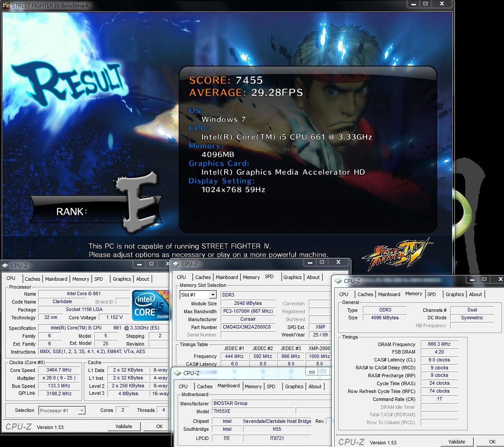The width and height of the screenshot is (504, 447).
Task: Click the DRAM Frequency value 666.3 MHz
Action: click(x=439, y=344)
